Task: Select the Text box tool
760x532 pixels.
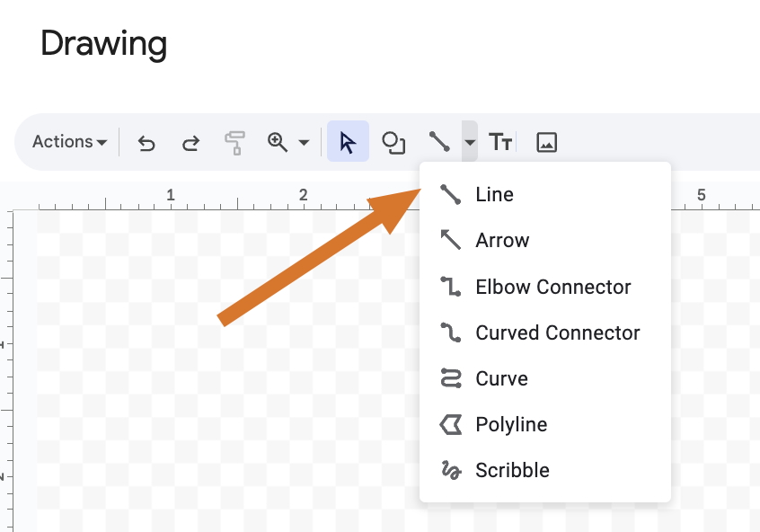Action: coord(500,142)
